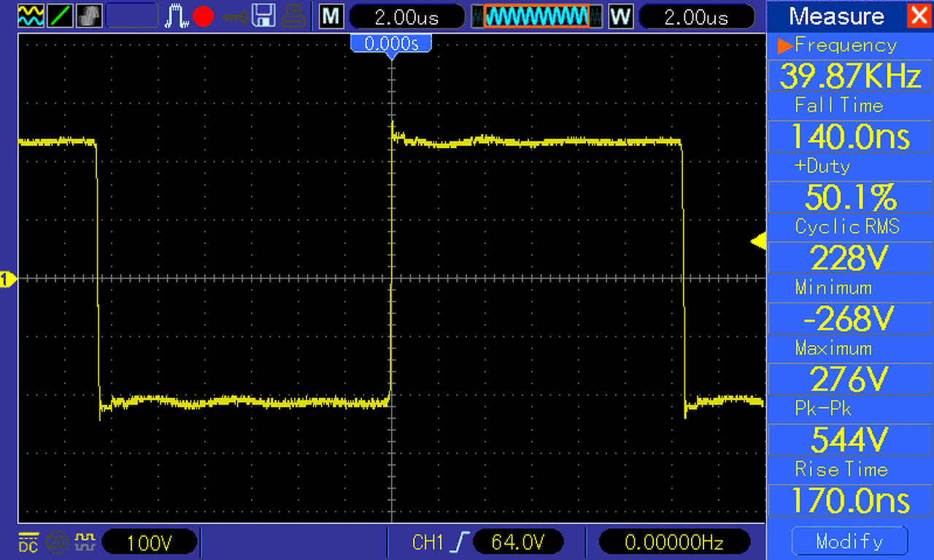The width and height of the screenshot is (934, 560).
Task: Click the Modify button
Action: pos(849,541)
